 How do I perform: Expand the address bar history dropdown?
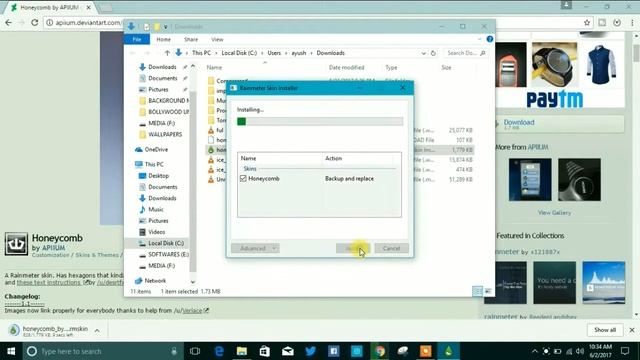point(423,53)
